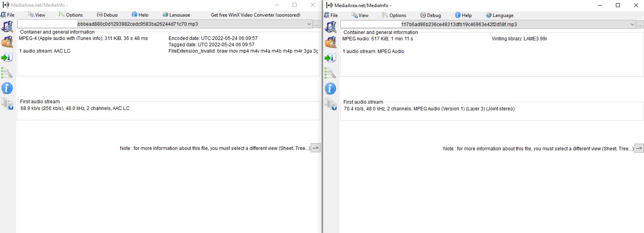Click 'Container and general information' label in left window
The height and width of the screenshot is (233, 644).
click(x=57, y=32)
